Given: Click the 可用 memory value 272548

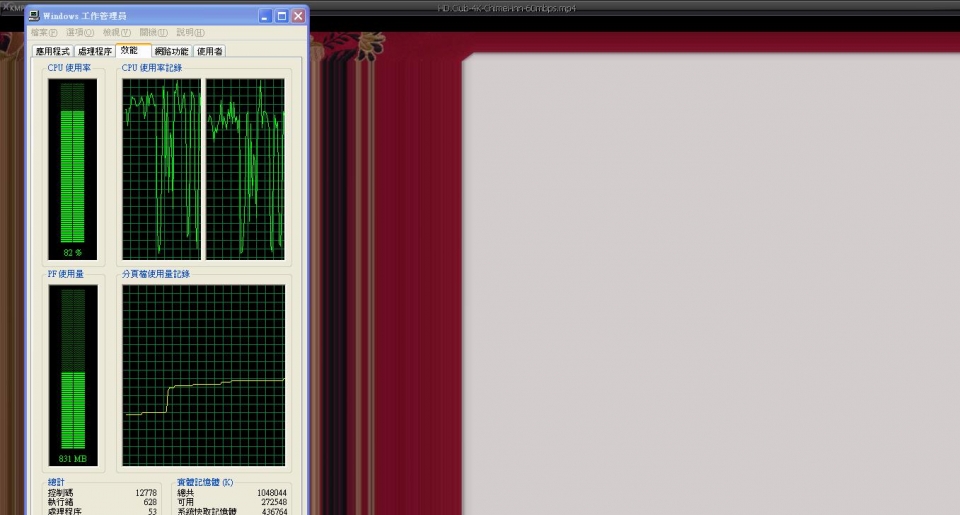Looking at the screenshot, I should click(x=274, y=502).
